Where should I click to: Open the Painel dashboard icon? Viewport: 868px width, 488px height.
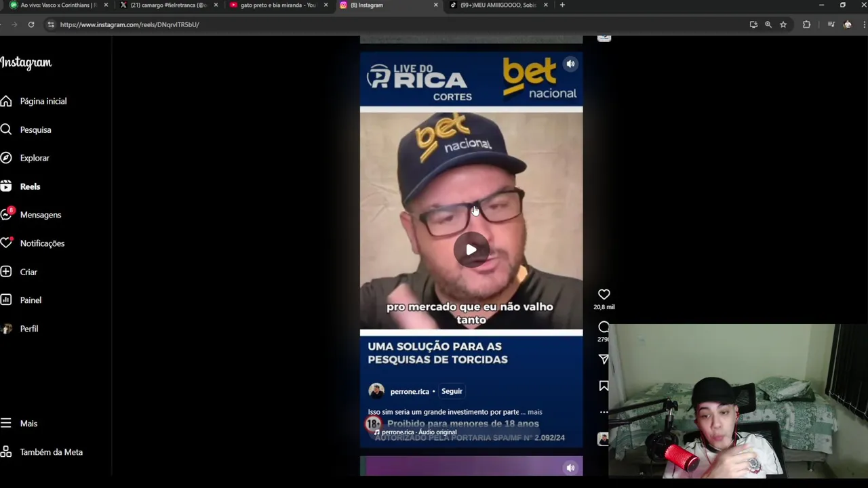[6, 300]
